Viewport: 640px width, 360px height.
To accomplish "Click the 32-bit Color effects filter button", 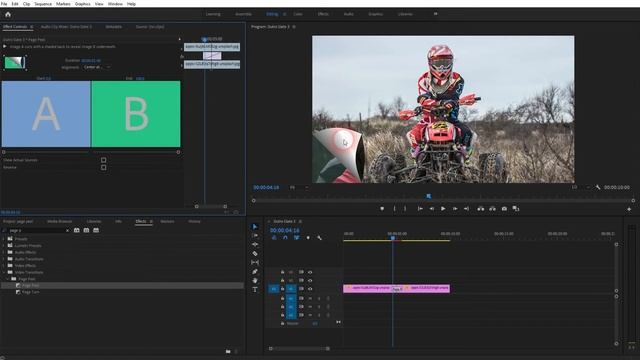I will coord(86,231).
